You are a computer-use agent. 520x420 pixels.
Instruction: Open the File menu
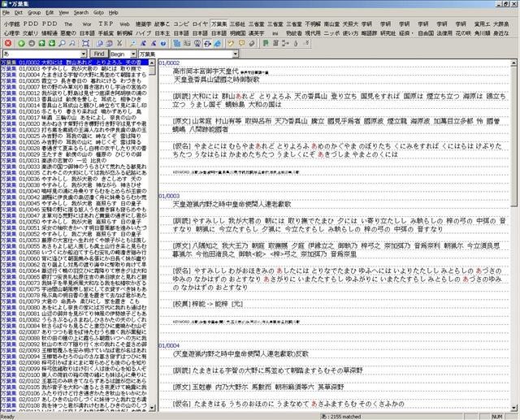coord(6,13)
